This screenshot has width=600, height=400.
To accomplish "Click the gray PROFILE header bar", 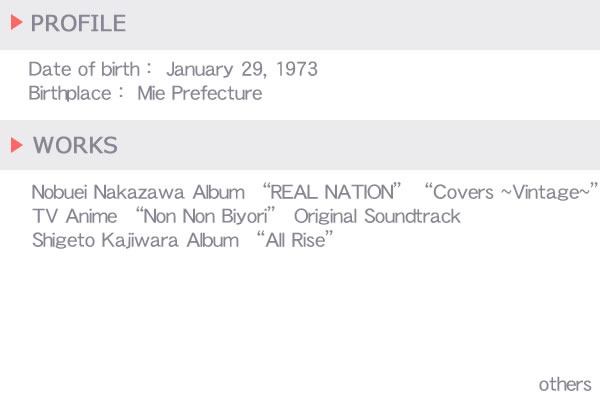I will coord(300,24).
